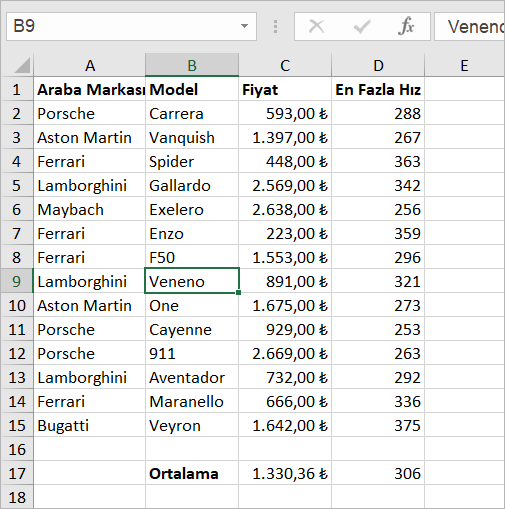Select the Bugatti cell

point(89,425)
